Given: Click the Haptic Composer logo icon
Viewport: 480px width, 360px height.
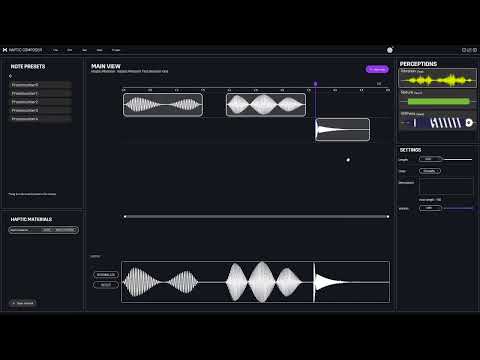Looking at the screenshot, I should pos(5,50).
